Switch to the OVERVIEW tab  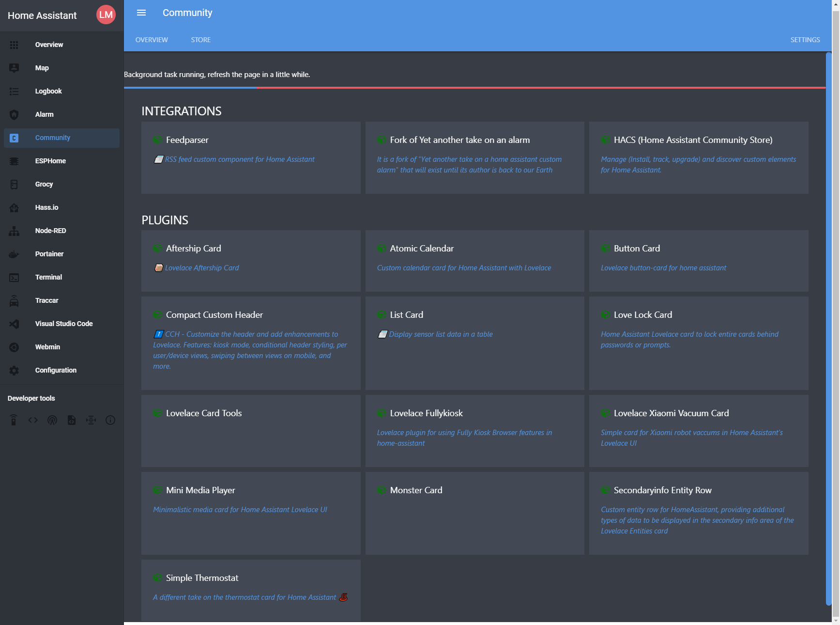click(x=152, y=40)
